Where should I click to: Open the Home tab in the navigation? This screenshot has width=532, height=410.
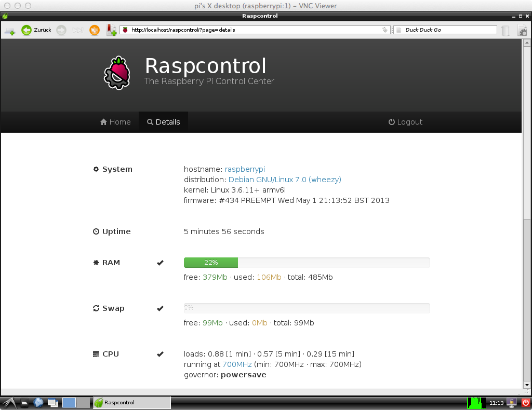115,122
